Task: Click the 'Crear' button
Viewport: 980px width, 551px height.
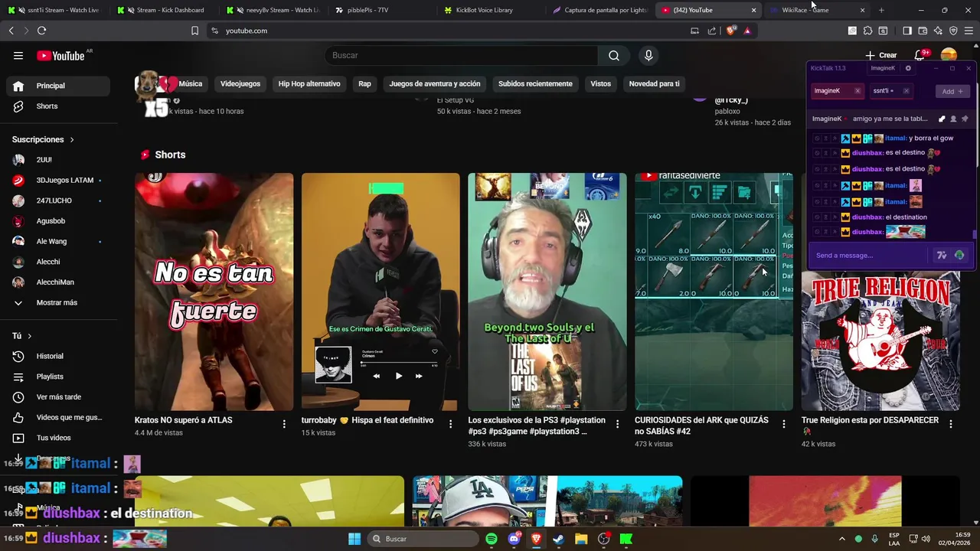Action: tap(881, 55)
